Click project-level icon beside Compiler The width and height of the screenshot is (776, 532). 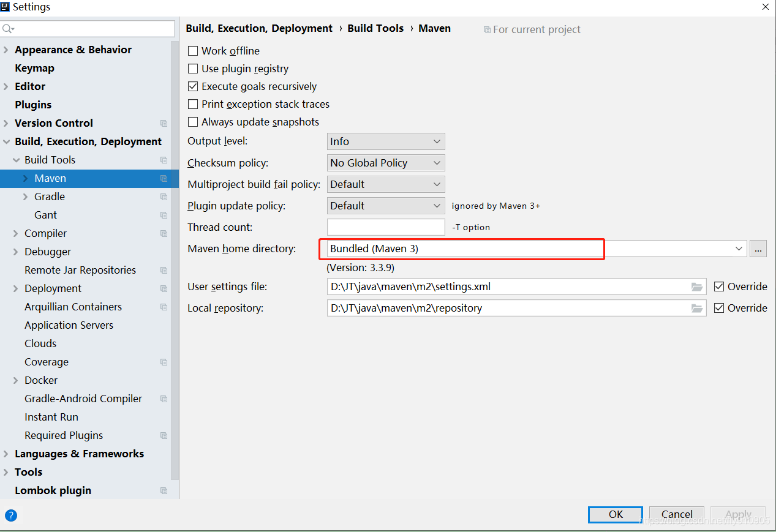[164, 233]
